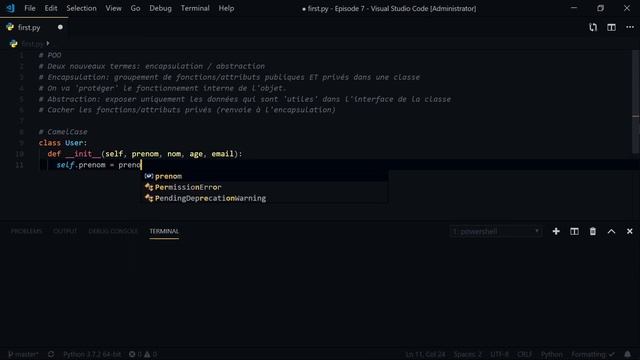The image size is (640, 360).
Task: Select the Terminal panel tab
Action: point(164,231)
